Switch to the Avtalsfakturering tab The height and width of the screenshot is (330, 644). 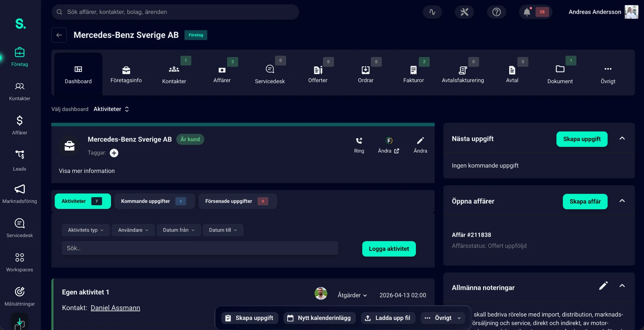[x=463, y=74]
